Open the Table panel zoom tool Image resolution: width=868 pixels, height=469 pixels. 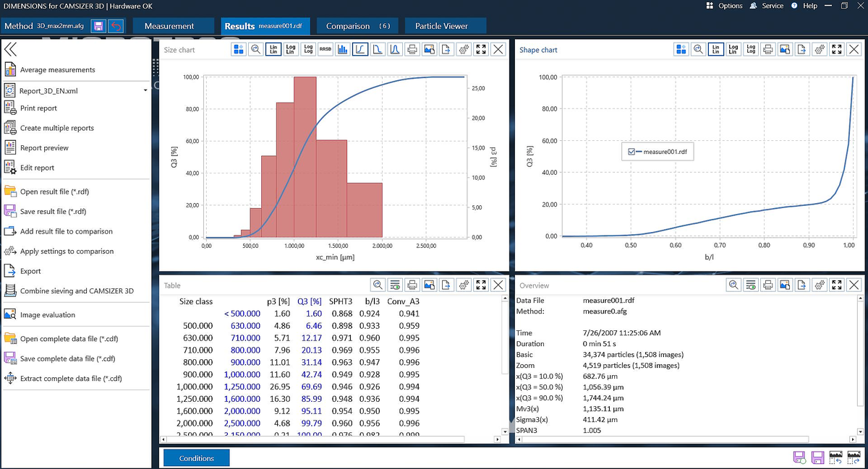(x=377, y=285)
